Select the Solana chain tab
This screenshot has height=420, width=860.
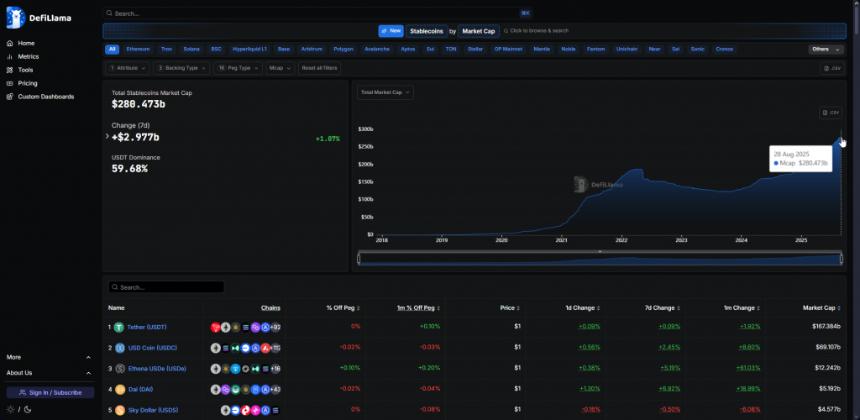pyautogui.click(x=191, y=49)
